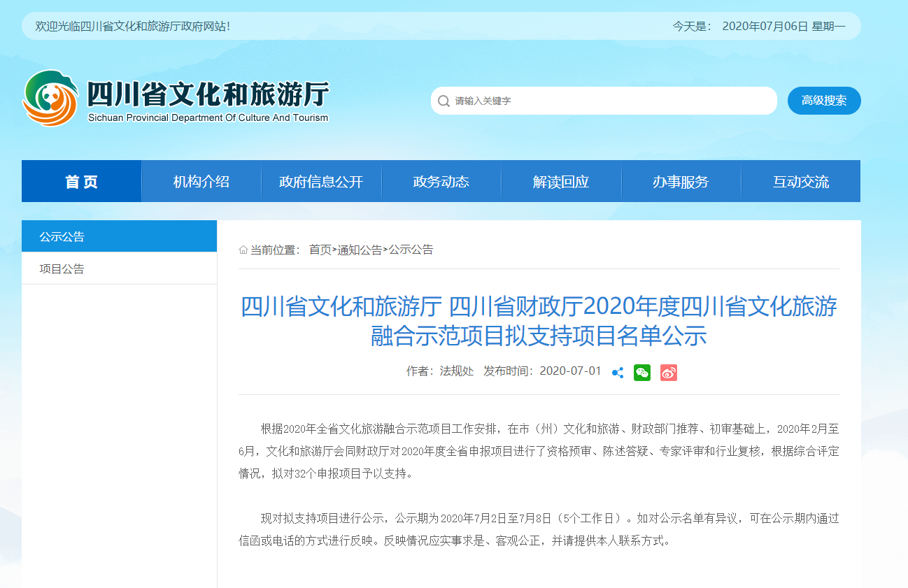This screenshot has width=908, height=588.
Task: Share article via the WeChat icon
Action: pos(642,373)
